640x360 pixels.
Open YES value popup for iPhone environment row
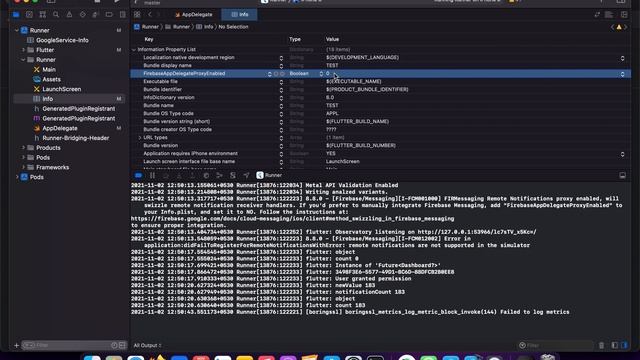(622, 154)
